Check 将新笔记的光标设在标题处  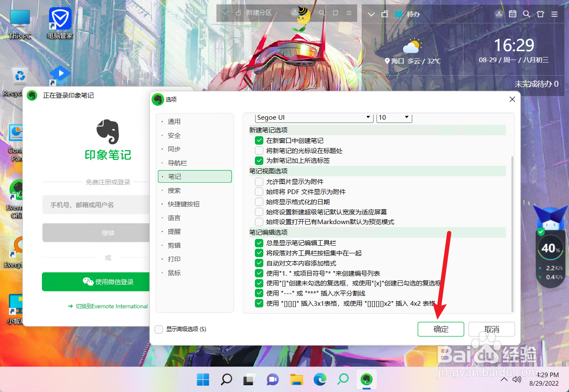click(x=259, y=151)
